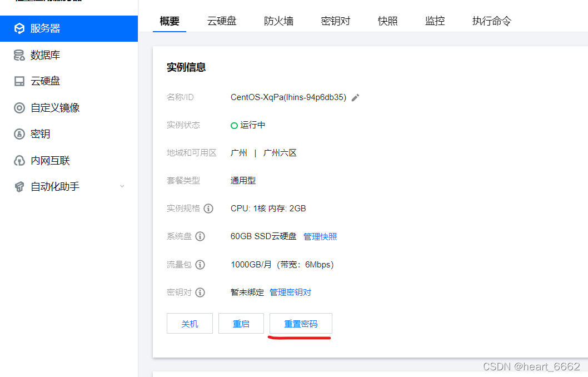Click the 广州 region text
Image resolution: width=588 pixels, height=377 pixels.
(239, 153)
